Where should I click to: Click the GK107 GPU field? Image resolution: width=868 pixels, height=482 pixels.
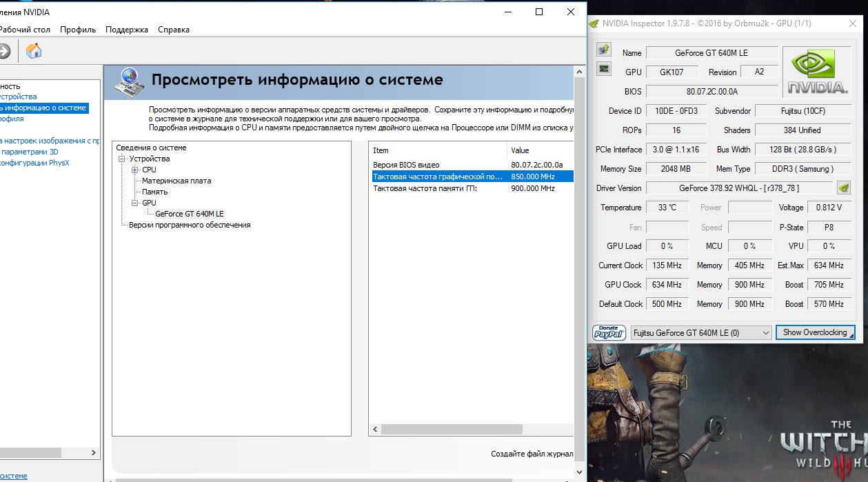coord(672,72)
